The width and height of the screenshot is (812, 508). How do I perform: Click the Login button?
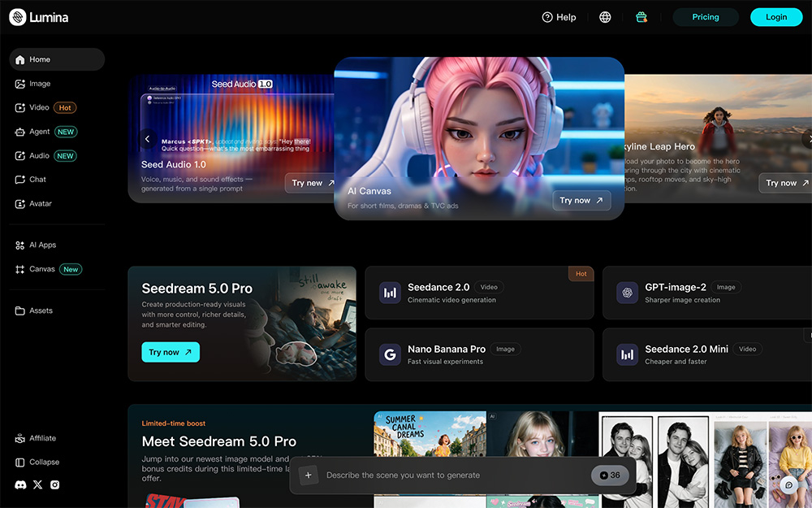pyautogui.click(x=776, y=17)
